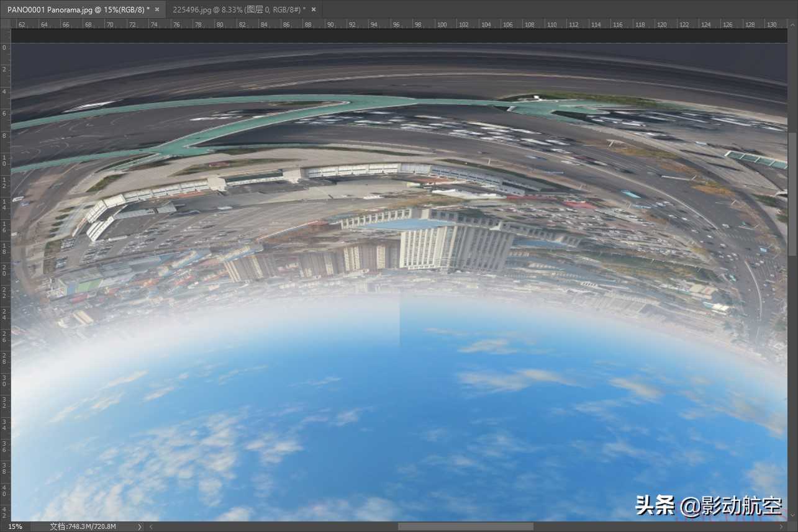Click the horizontal scrollbar left arrow
The image size is (798, 532).
[x=150, y=526]
